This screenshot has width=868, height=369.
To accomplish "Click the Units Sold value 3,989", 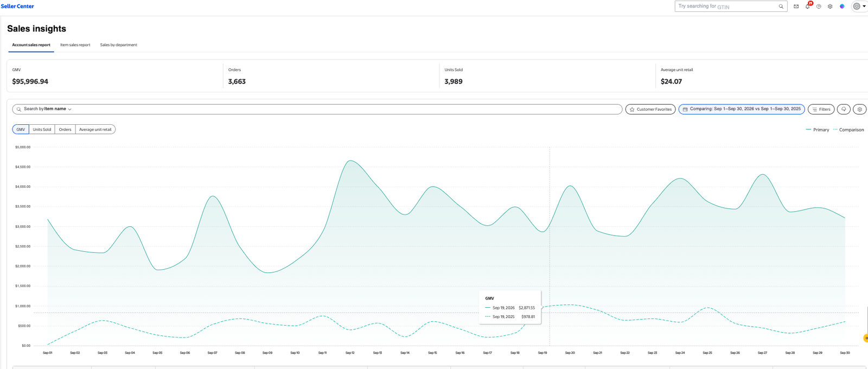I will [x=454, y=81].
